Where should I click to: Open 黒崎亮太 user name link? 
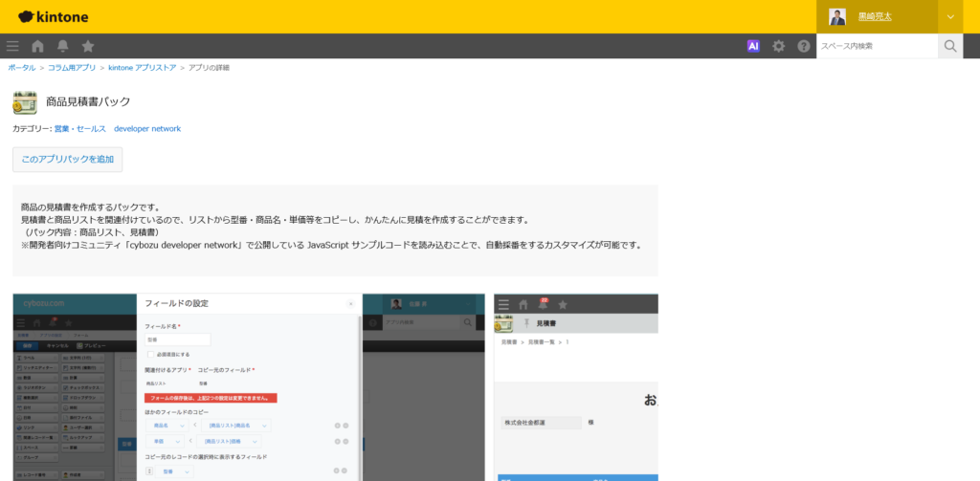pos(875,17)
